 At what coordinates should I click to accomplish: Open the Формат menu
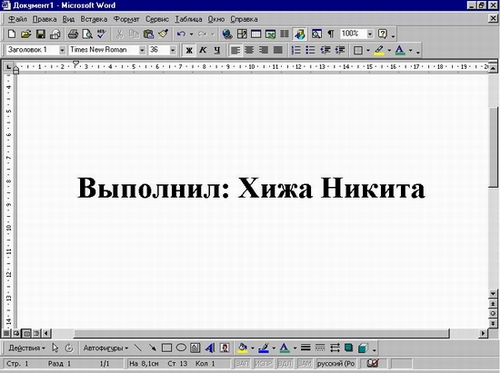(x=126, y=19)
